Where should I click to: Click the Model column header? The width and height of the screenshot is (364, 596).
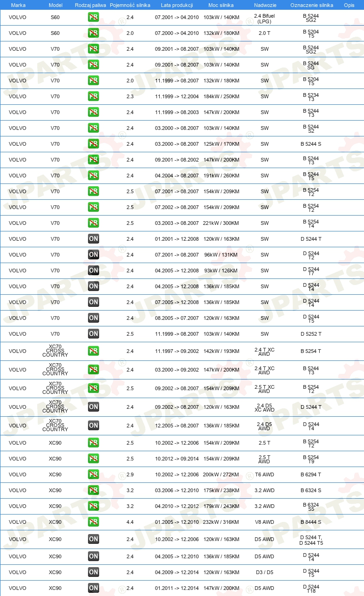tap(55, 5)
